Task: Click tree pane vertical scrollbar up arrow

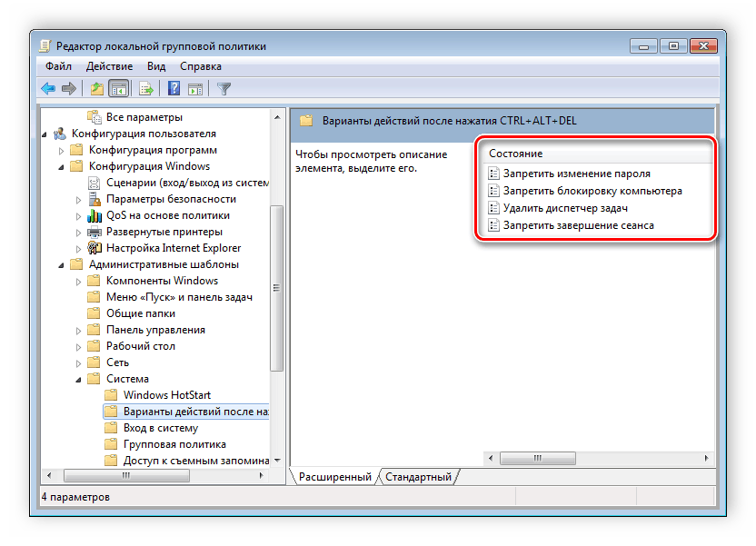Action: click(277, 117)
